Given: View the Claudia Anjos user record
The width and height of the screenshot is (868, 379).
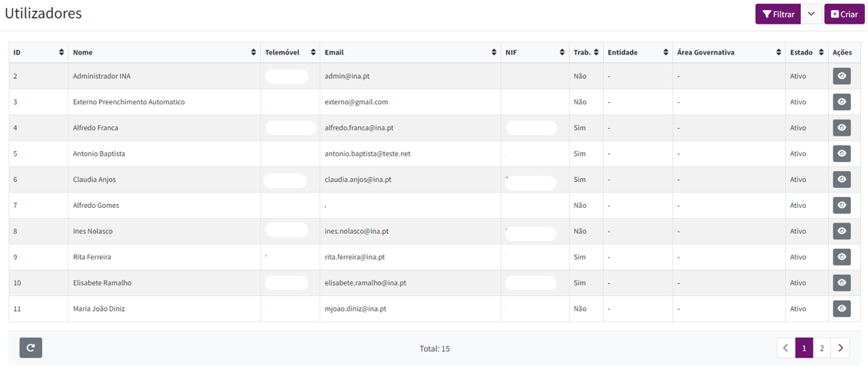Looking at the screenshot, I should point(841,180).
